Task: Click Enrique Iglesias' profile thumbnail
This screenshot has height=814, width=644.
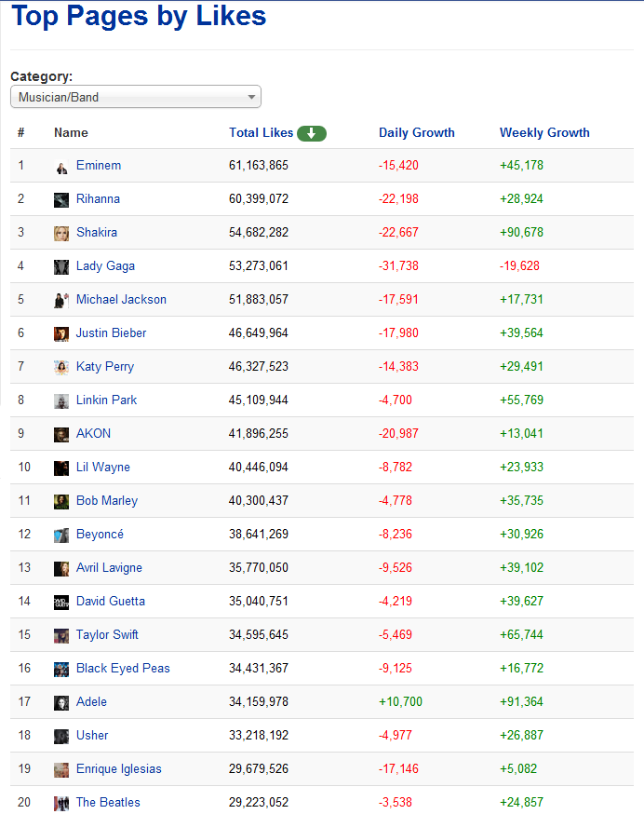Action: tap(61, 770)
